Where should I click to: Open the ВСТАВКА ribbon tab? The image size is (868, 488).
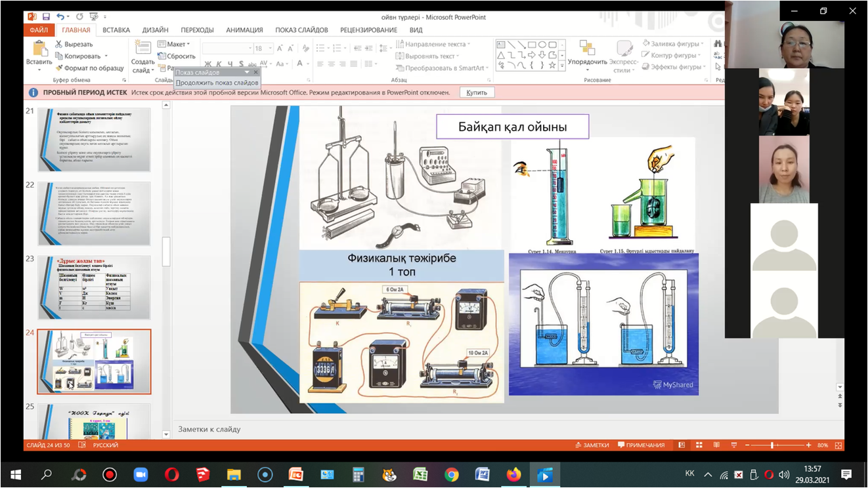tap(116, 30)
